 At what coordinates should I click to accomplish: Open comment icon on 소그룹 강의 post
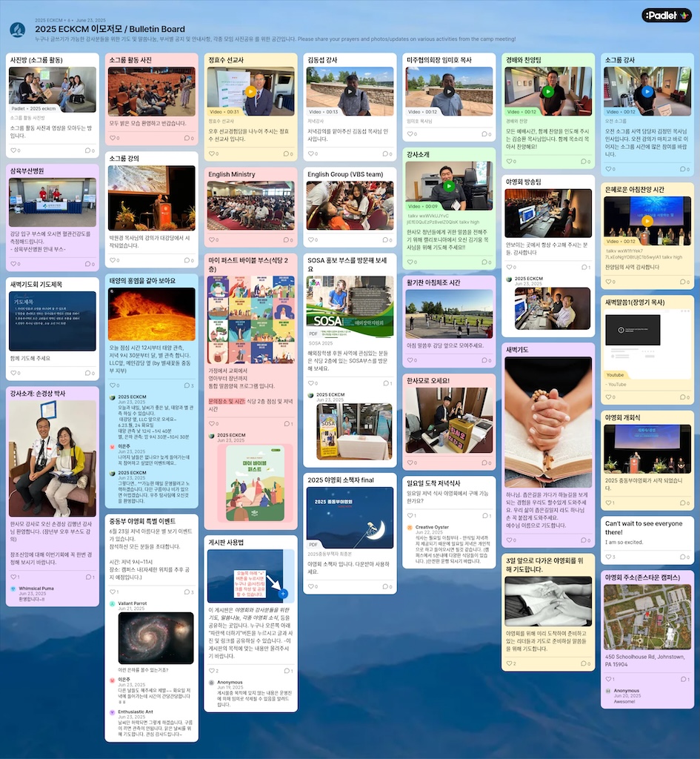187,261
